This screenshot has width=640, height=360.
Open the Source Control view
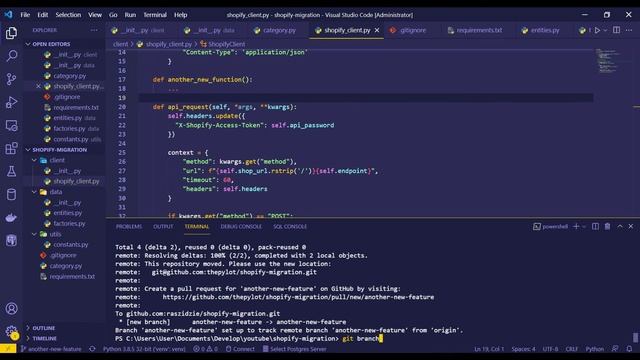[x=11, y=79]
